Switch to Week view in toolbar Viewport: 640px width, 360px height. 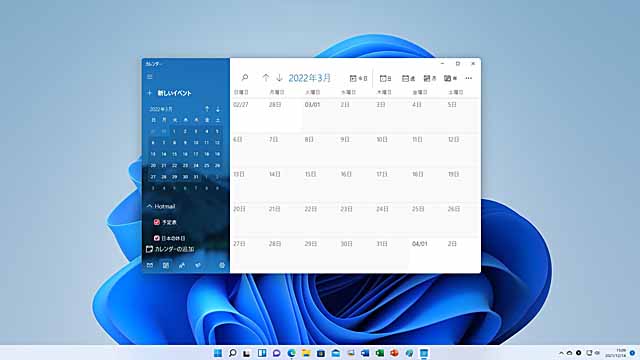[408, 78]
